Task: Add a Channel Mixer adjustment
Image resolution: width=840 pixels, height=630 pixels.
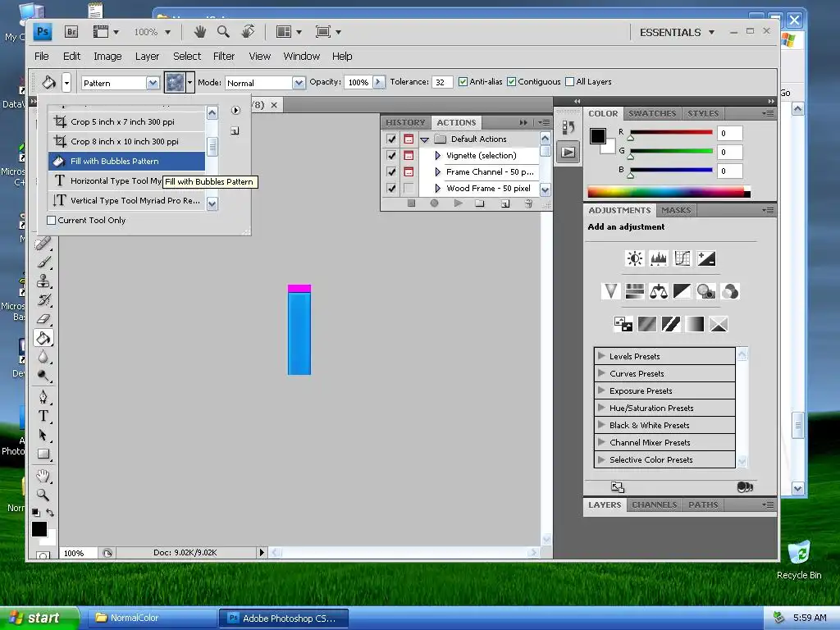Action: tap(729, 291)
